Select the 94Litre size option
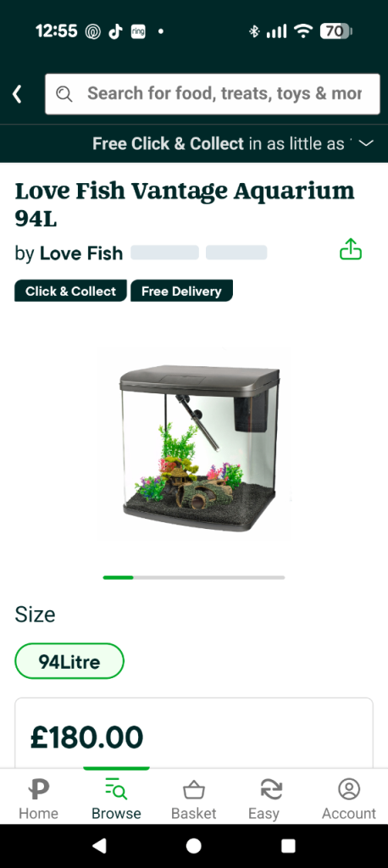 pos(69,661)
